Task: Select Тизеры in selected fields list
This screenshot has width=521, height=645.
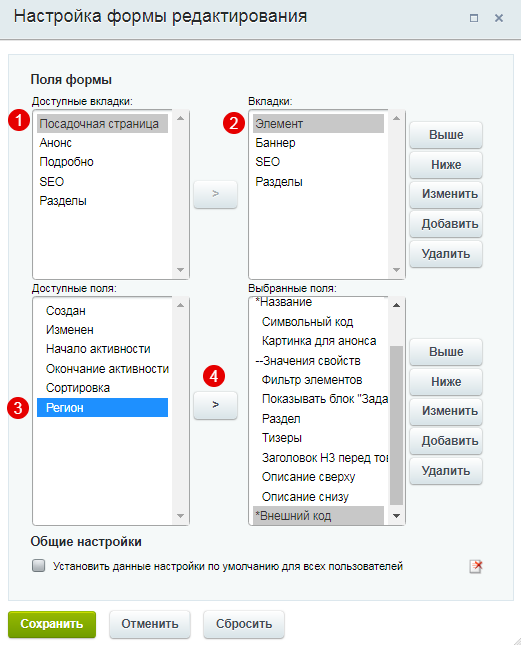Action: coord(318,438)
